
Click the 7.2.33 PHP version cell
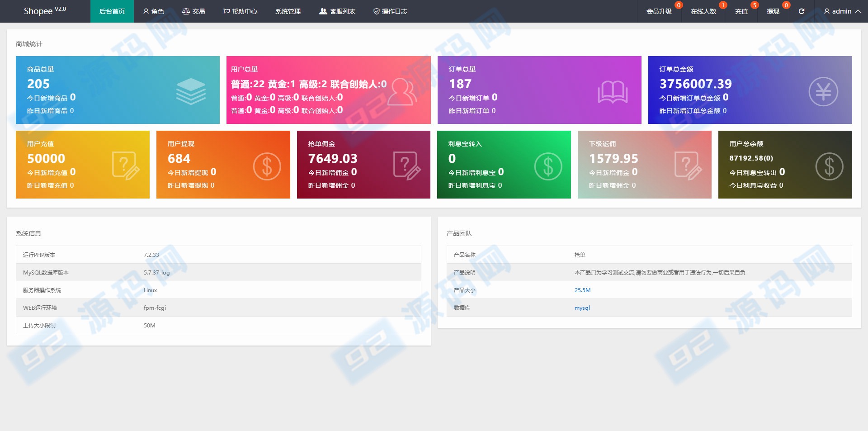[x=151, y=255]
